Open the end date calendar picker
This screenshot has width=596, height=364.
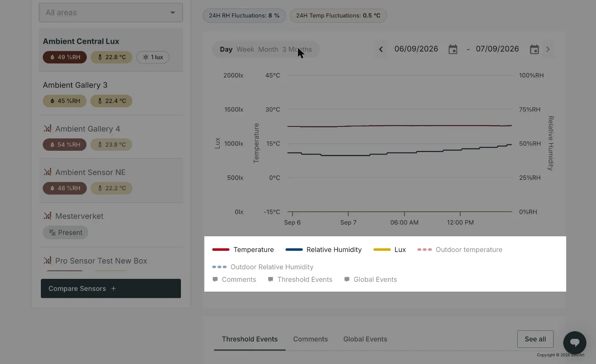(x=534, y=49)
